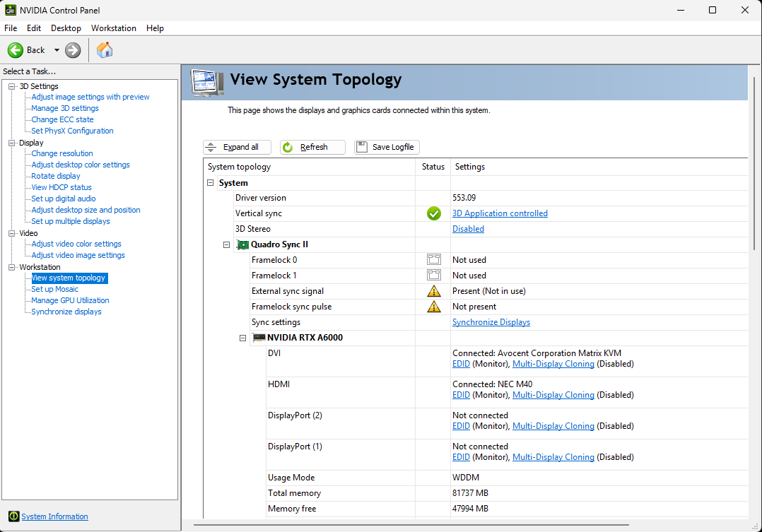The height and width of the screenshot is (532, 762).
Task: Collapse the Quadro Sync II node
Action: pos(226,245)
